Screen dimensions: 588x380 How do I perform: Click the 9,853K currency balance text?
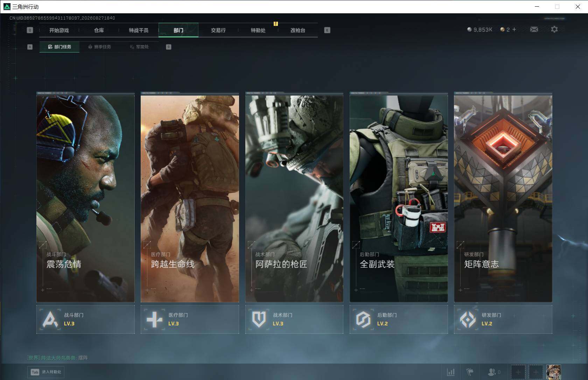coord(483,30)
